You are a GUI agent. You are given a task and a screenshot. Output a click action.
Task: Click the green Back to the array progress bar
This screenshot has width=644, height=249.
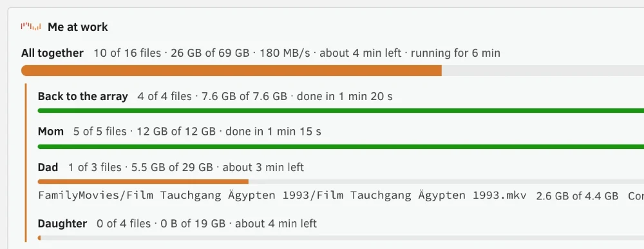[341, 111]
